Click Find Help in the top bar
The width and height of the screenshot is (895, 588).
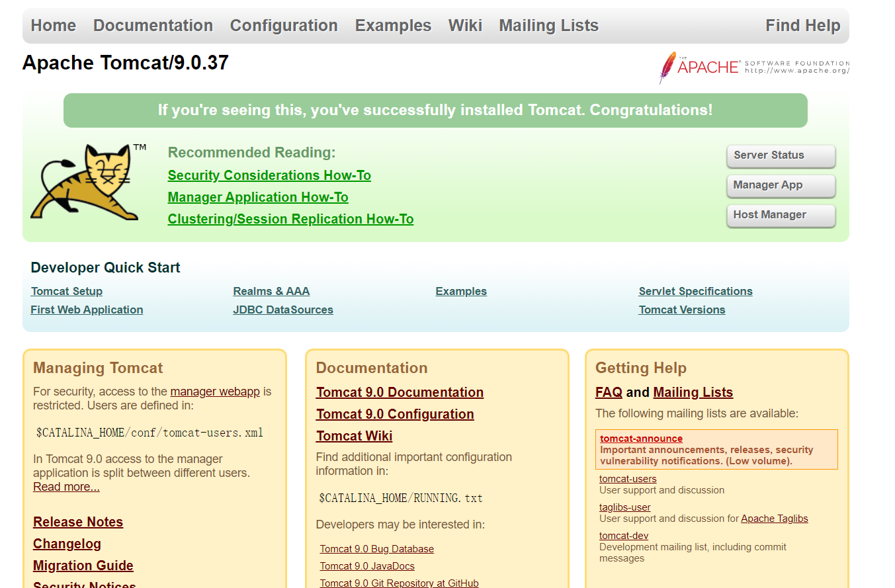click(x=802, y=26)
